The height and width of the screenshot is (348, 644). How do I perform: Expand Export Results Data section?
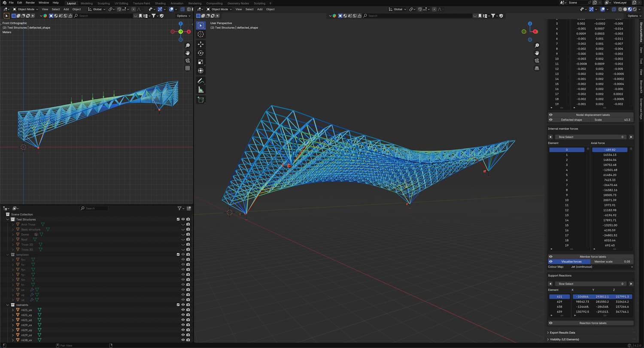click(x=562, y=333)
